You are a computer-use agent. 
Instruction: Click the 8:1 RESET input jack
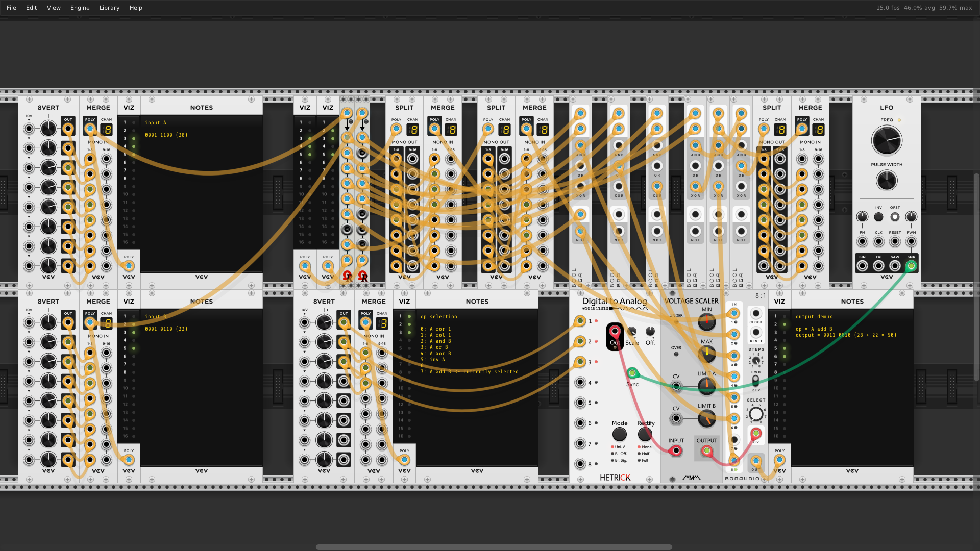tap(756, 332)
